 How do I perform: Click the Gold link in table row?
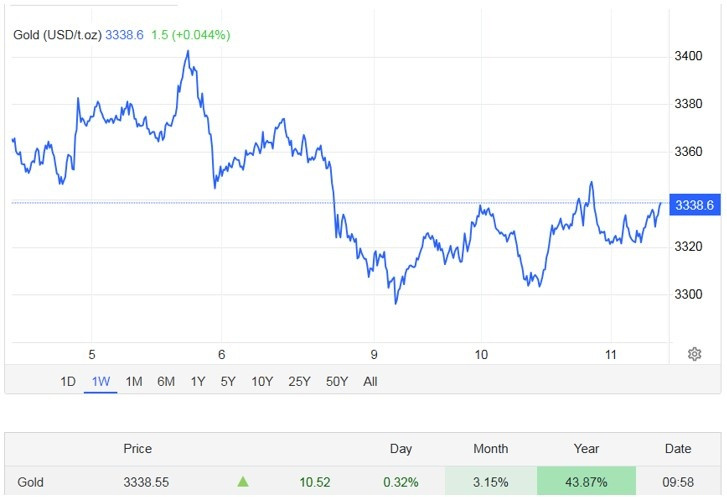29,482
